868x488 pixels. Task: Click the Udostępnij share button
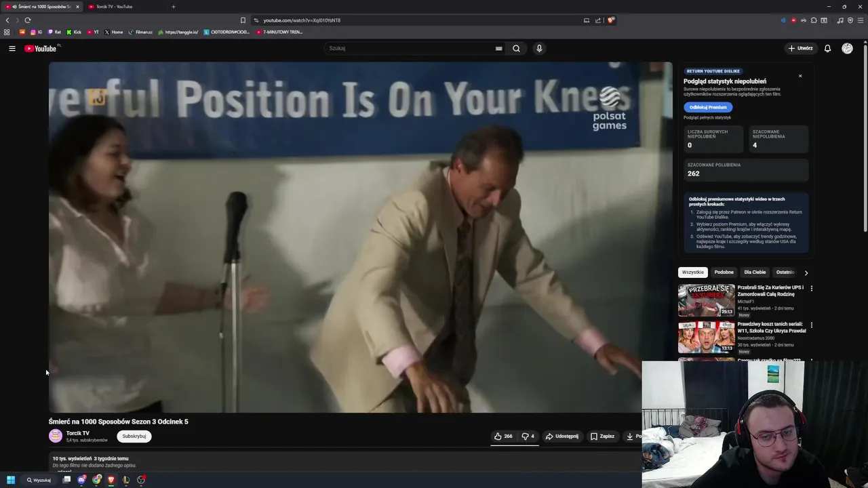(x=562, y=436)
